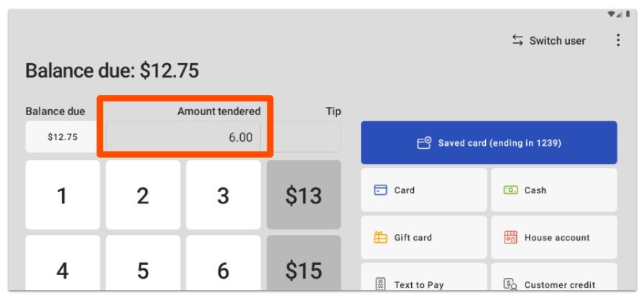This screenshot has width=644, height=296.
Task: Click the Customer credit icon
Action: (x=510, y=285)
